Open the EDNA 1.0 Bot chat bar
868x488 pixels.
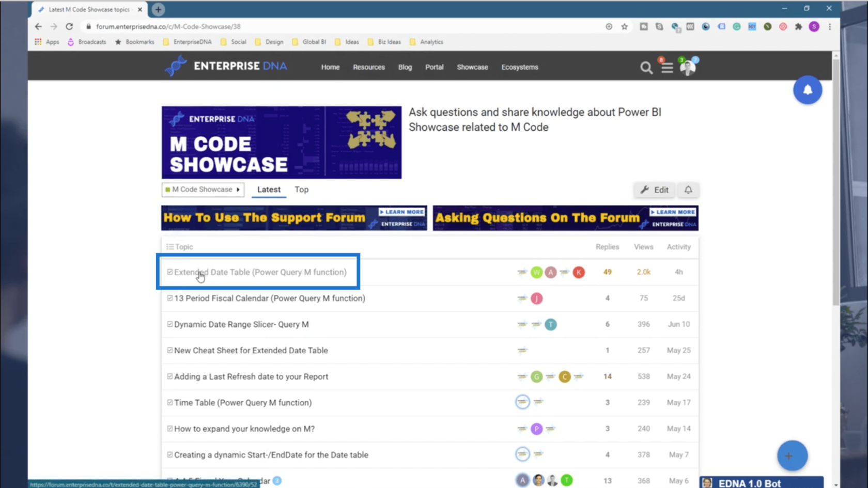(762, 483)
